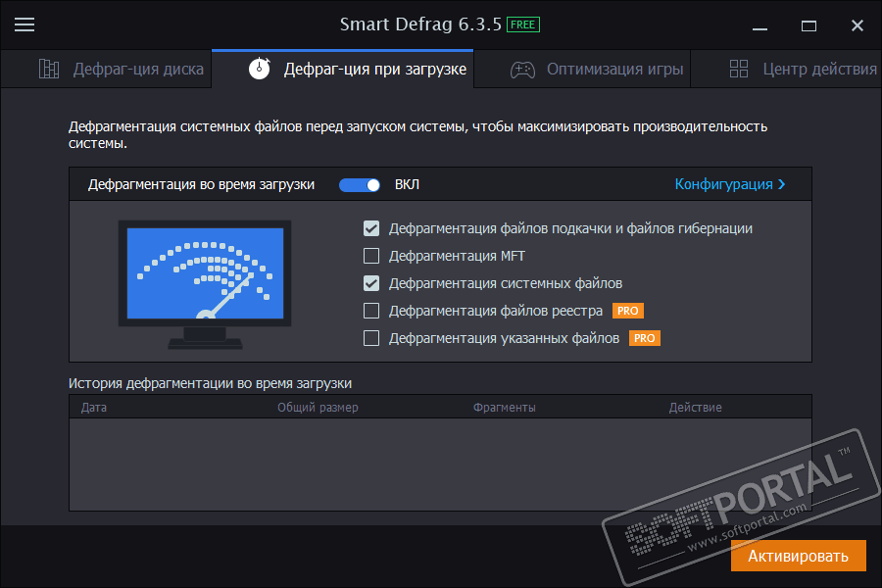Image resolution: width=882 pixels, height=588 pixels.
Task: Open Конфигурация settings link
Action: coord(729,184)
